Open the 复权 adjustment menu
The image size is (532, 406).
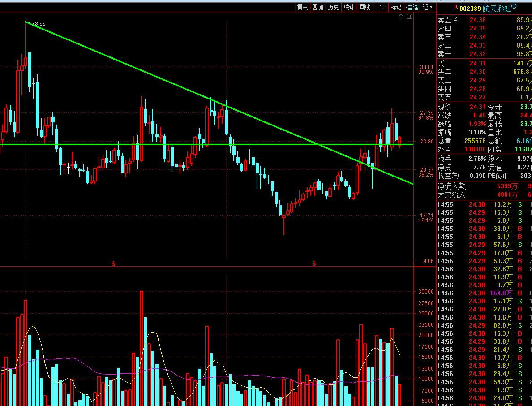tap(302, 8)
